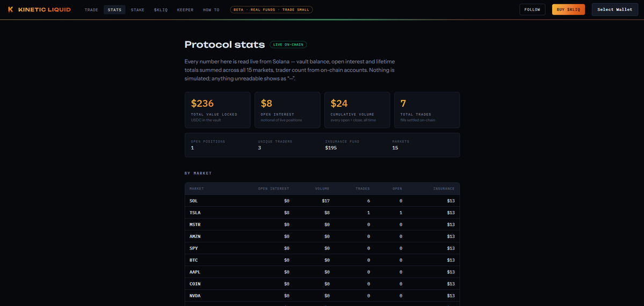Open the $KLIQ nav item

(x=161, y=10)
